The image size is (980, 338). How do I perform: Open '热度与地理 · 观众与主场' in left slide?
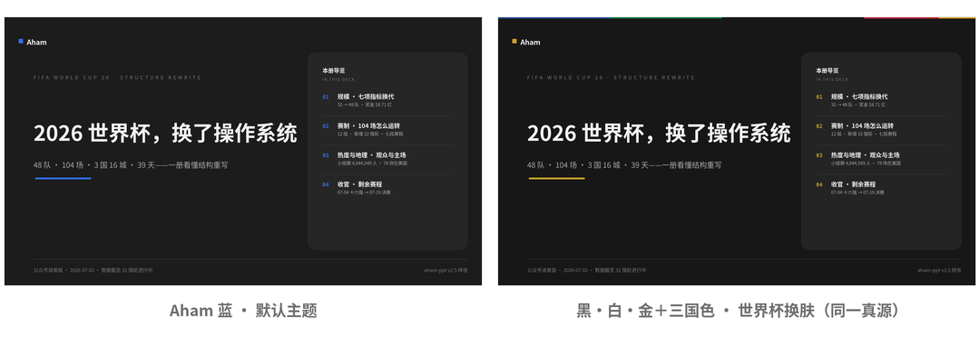(x=372, y=155)
